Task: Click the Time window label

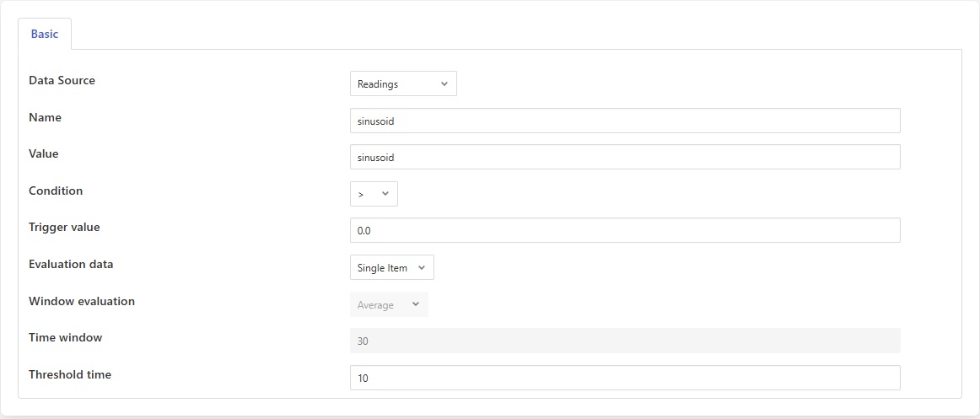Action: point(66,338)
